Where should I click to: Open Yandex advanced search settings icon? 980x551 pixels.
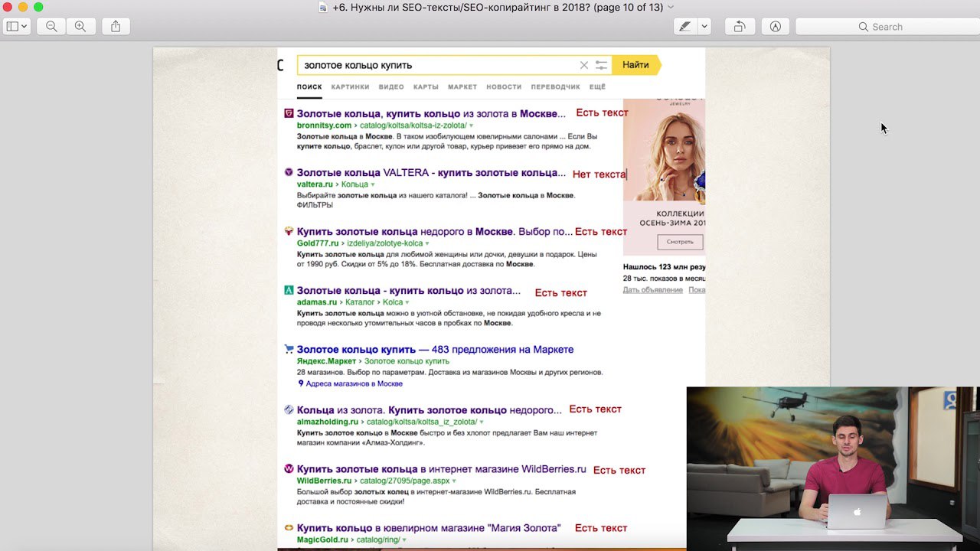click(x=602, y=65)
